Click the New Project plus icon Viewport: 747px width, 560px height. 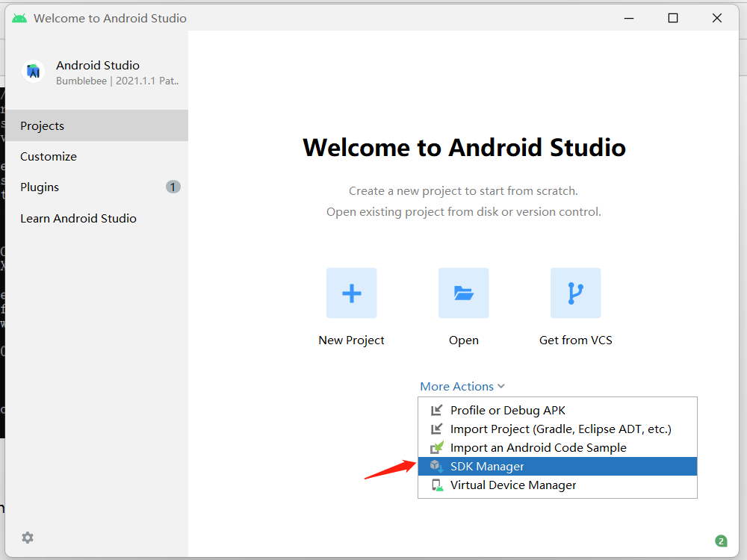[352, 293]
